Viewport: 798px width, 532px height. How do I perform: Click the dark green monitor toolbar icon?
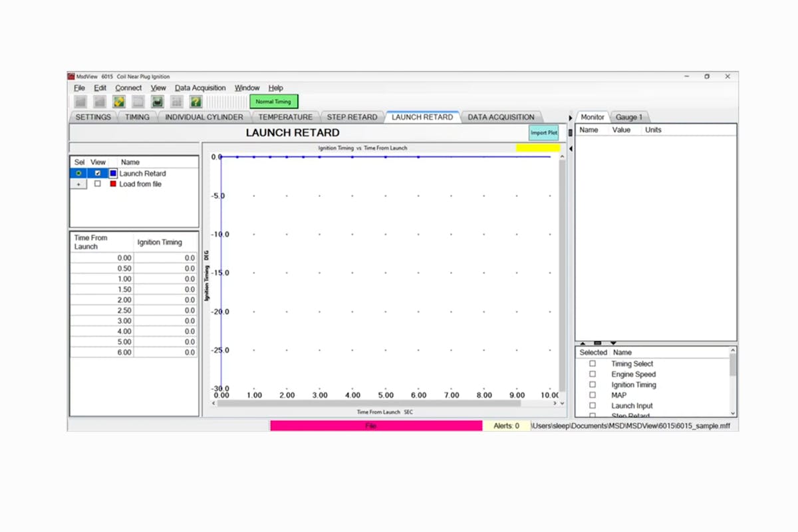tap(157, 102)
